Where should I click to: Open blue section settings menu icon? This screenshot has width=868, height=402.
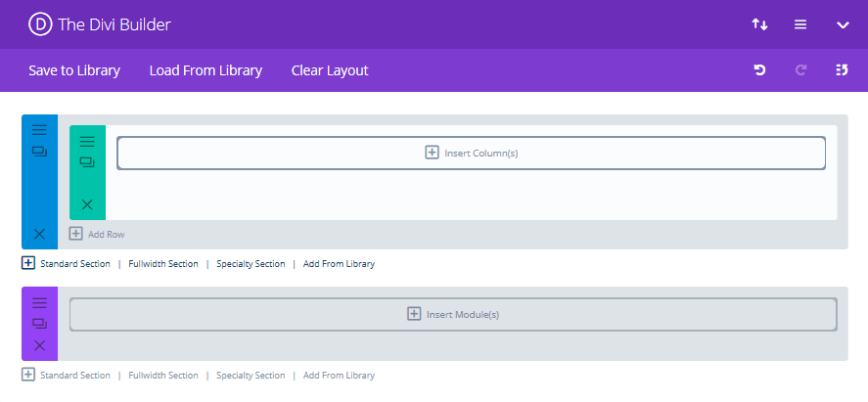click(39, 130)
